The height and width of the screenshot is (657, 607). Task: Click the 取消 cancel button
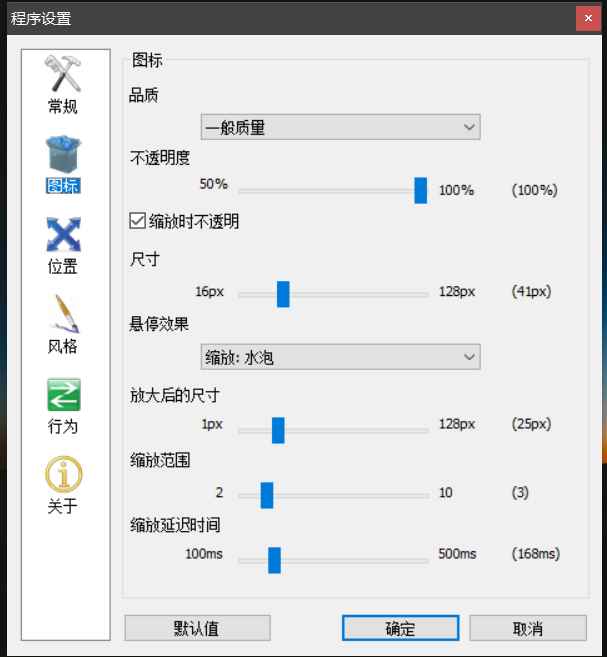pos(527,628)
